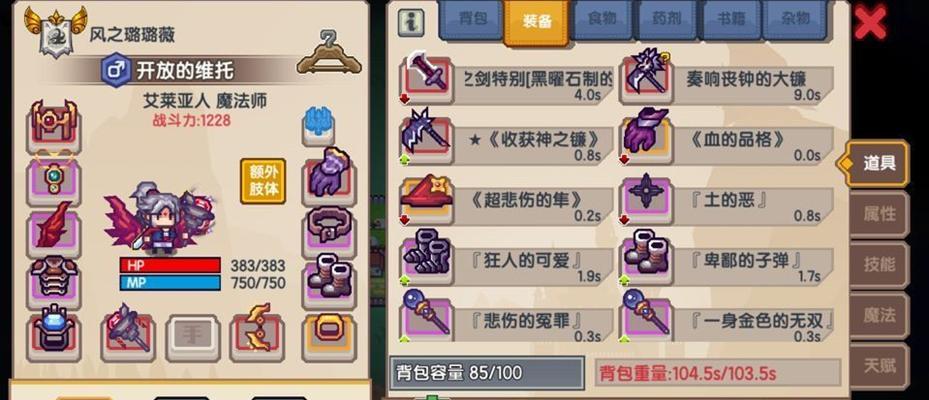Open the info icon beside 背包 tab
The height and width of the screenshot is (400, 929).
coord(410,22)
